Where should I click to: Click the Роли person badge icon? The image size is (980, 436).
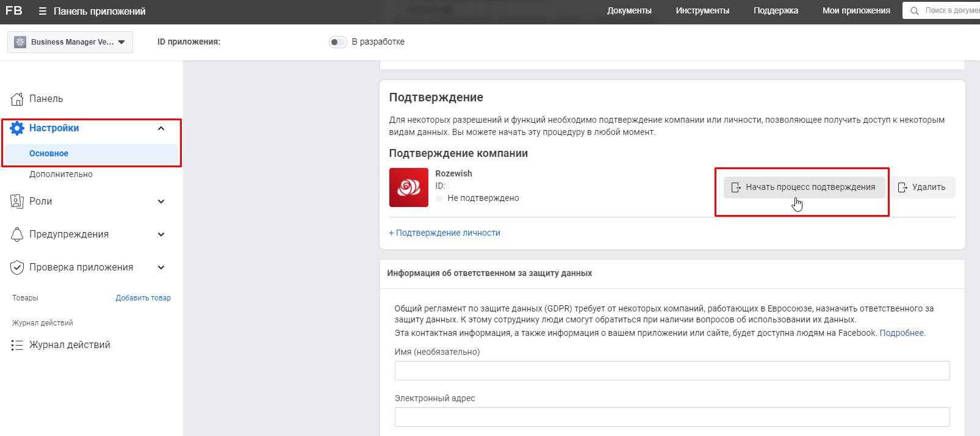click(x=17, y=202)
